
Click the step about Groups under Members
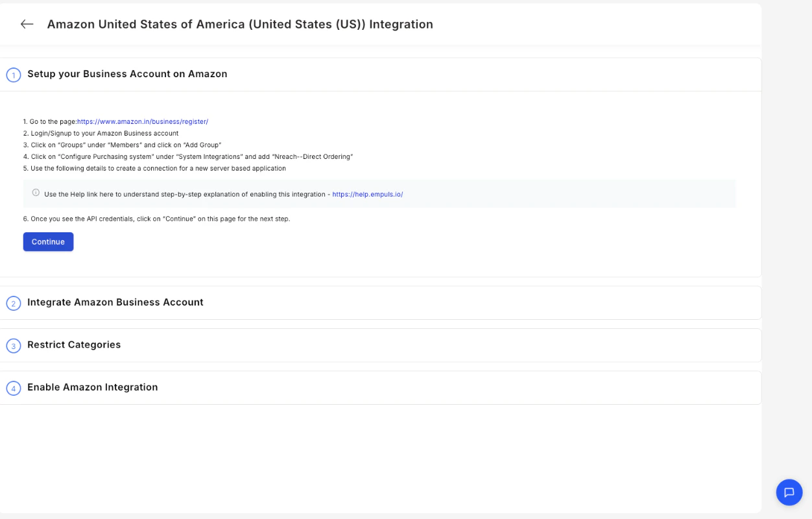[123, 145]
